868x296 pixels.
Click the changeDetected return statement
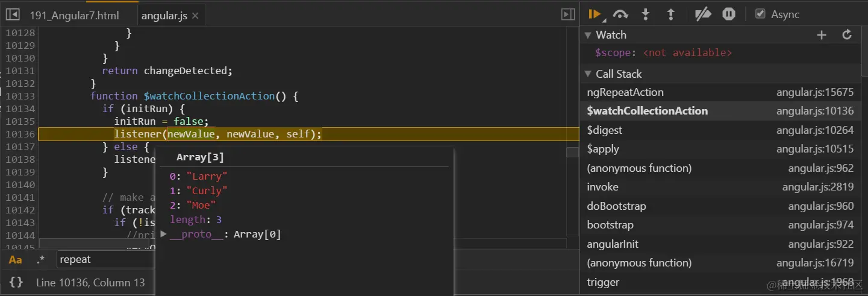pyautogui.click(x=167, y=71)
